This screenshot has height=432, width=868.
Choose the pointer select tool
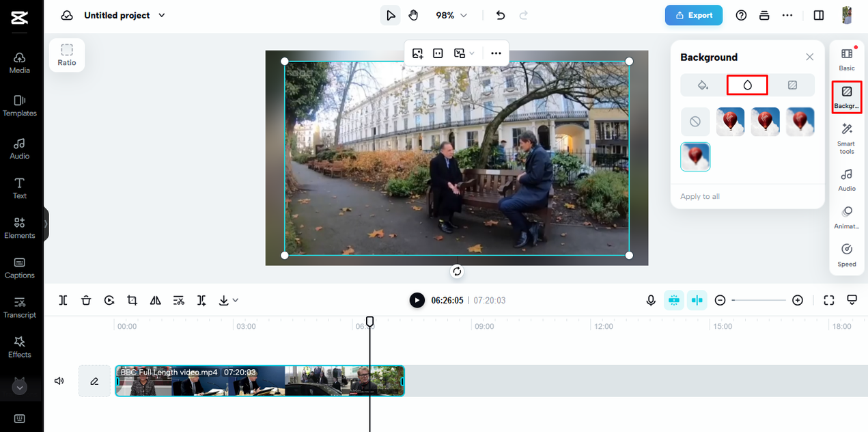[391, 15]
